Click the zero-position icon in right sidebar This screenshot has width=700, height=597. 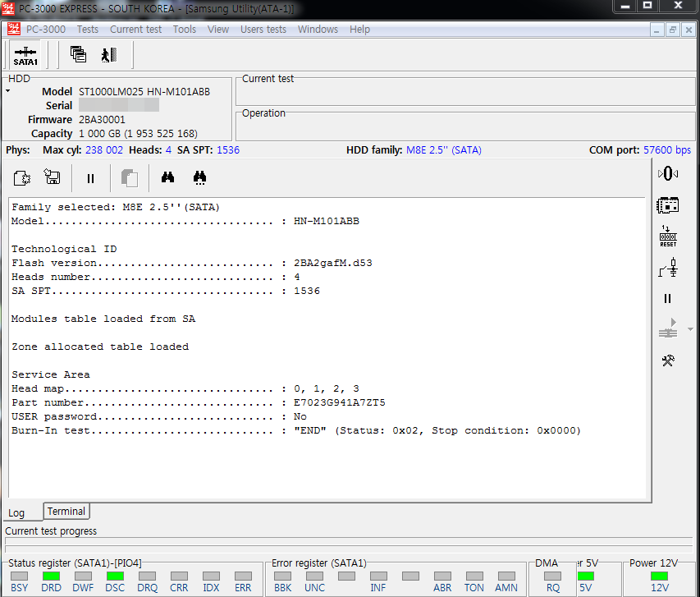[x=668, y=173]
